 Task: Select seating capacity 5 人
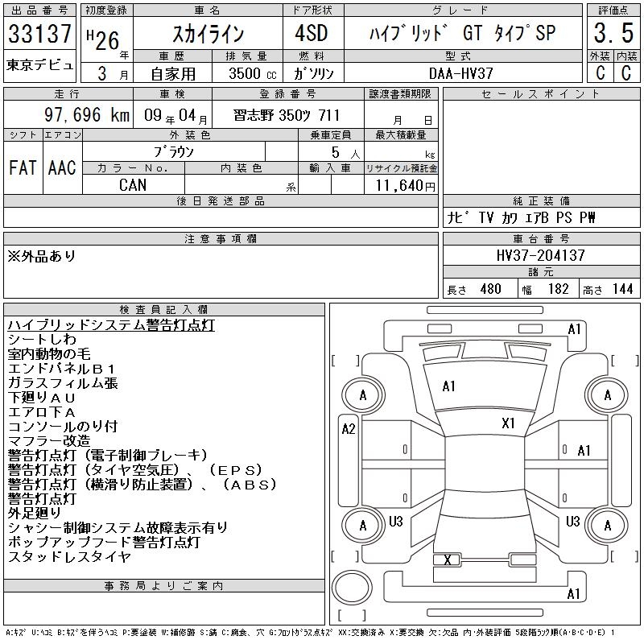tap(345, 153)
